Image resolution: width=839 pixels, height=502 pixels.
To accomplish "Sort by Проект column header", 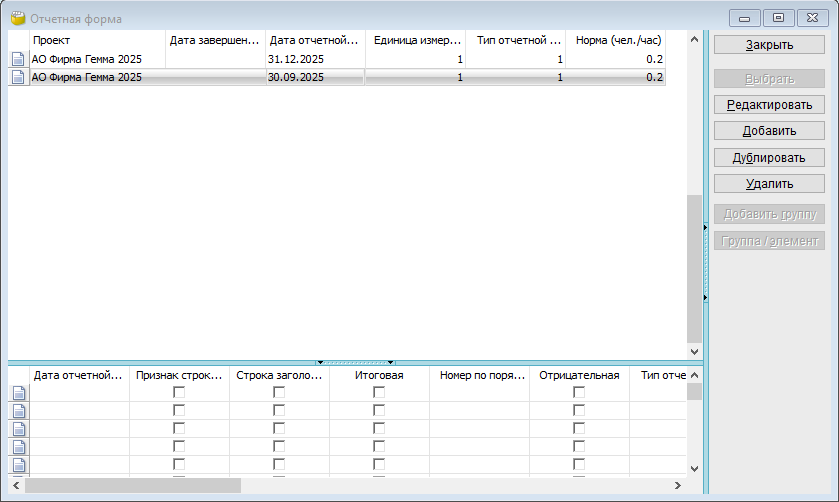I will [x=97, y=40].
